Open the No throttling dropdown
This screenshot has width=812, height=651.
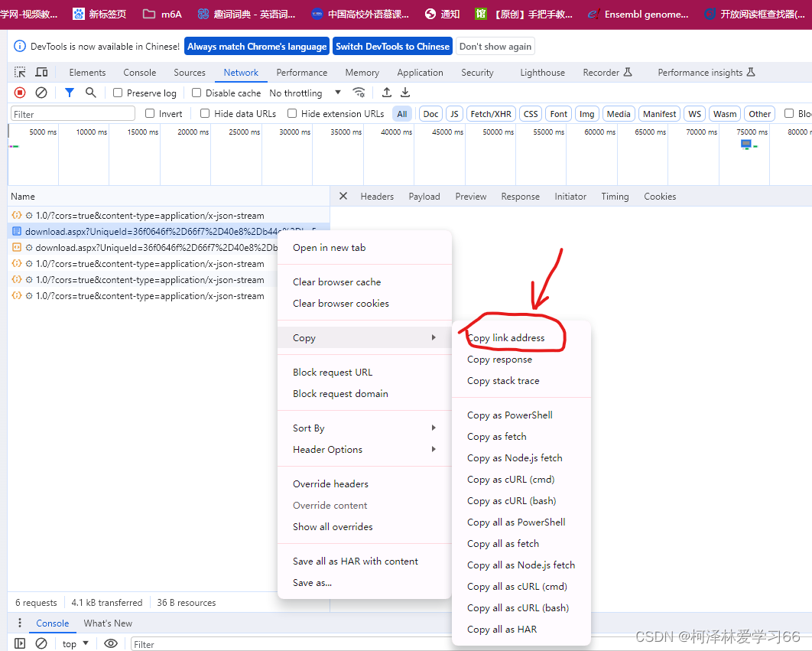click(x=305, y=93)
